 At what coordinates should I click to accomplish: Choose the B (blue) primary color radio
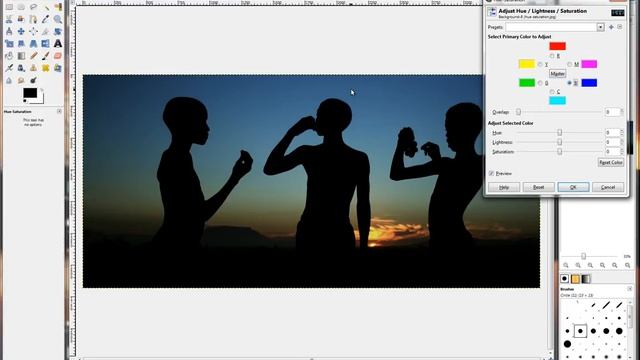pyautogui.click(x=569, y=83)
